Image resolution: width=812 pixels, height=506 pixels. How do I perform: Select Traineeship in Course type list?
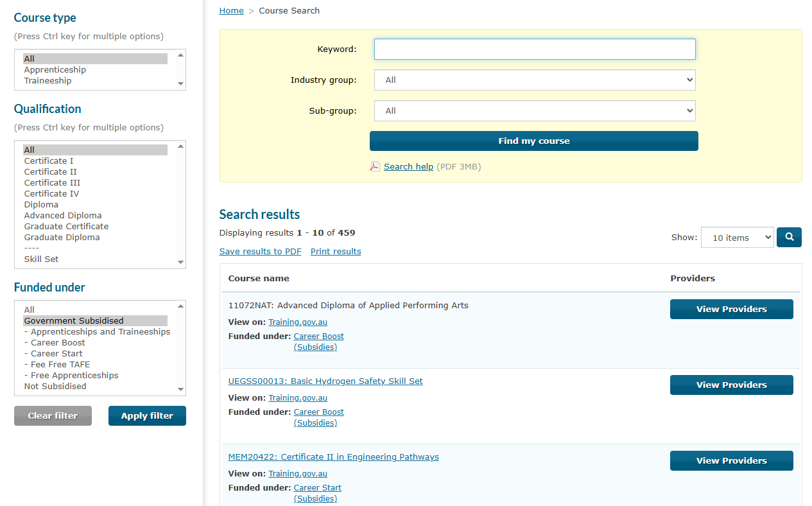pyautogui.click(x=96, y=81)
